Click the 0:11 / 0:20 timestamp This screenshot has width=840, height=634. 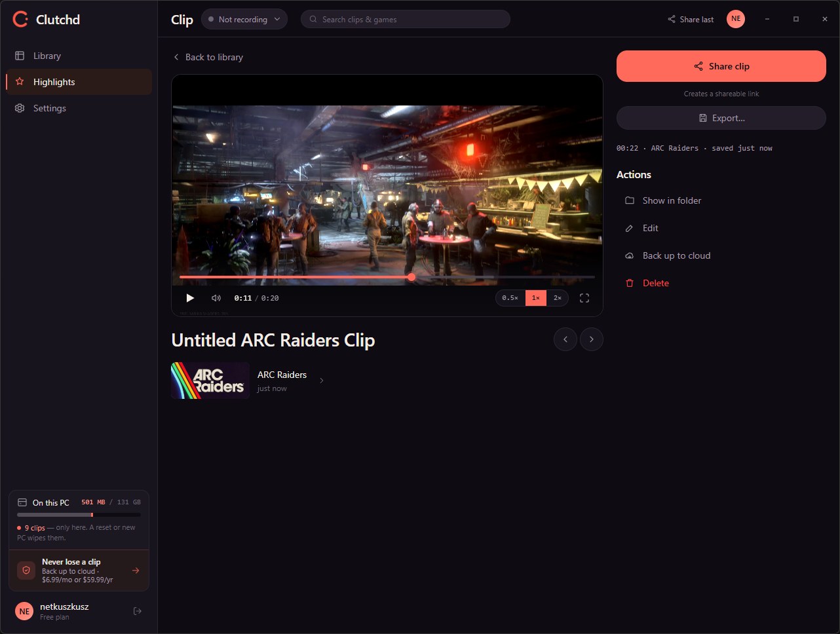tap(256, 298)
